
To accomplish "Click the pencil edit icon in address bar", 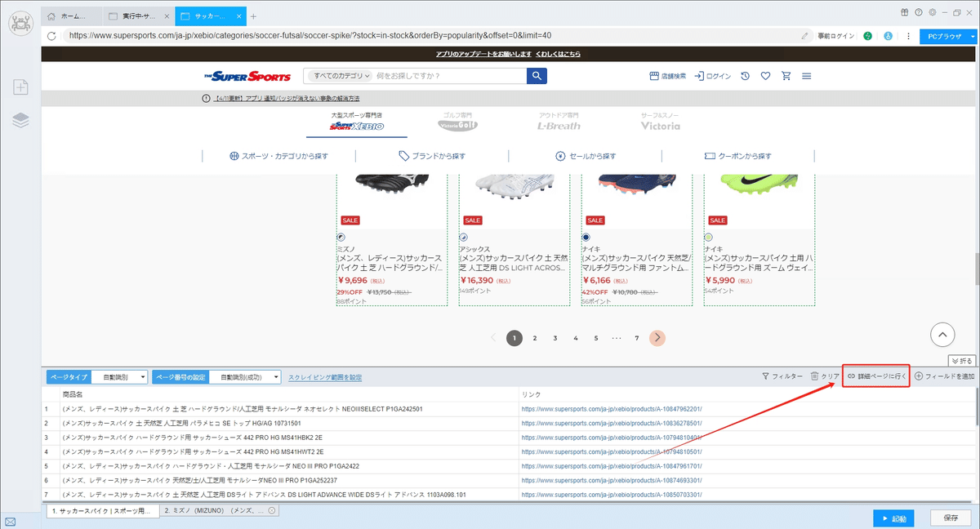I will pos(804,36).
